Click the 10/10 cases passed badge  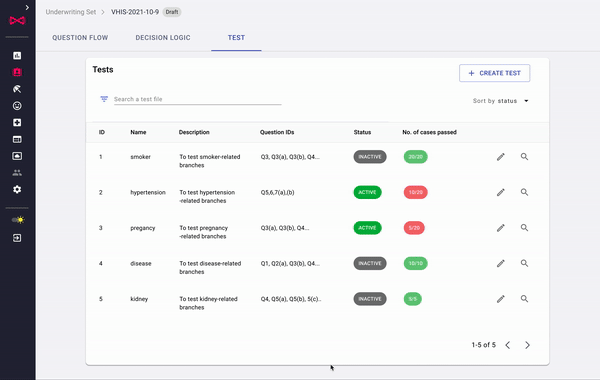click(x=416, y=263)
